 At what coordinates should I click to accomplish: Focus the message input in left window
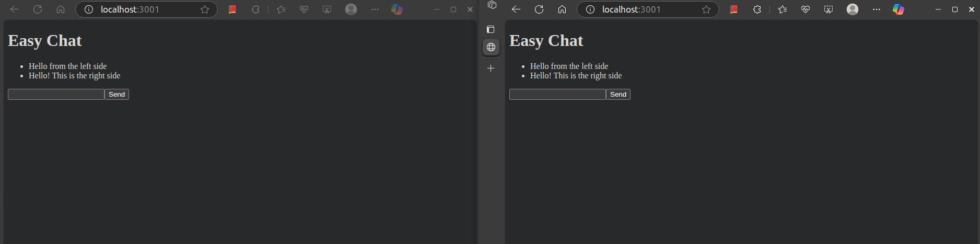[56, 95]
